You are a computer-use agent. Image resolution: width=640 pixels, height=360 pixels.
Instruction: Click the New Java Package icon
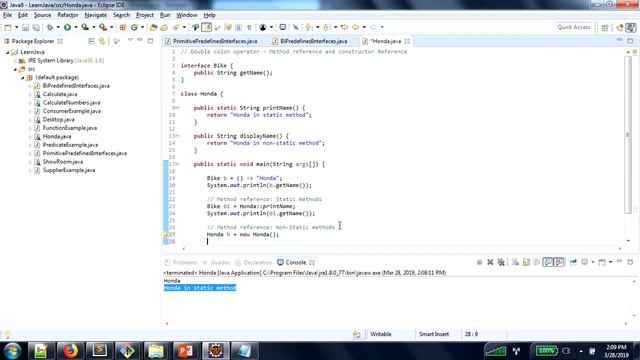122,27
